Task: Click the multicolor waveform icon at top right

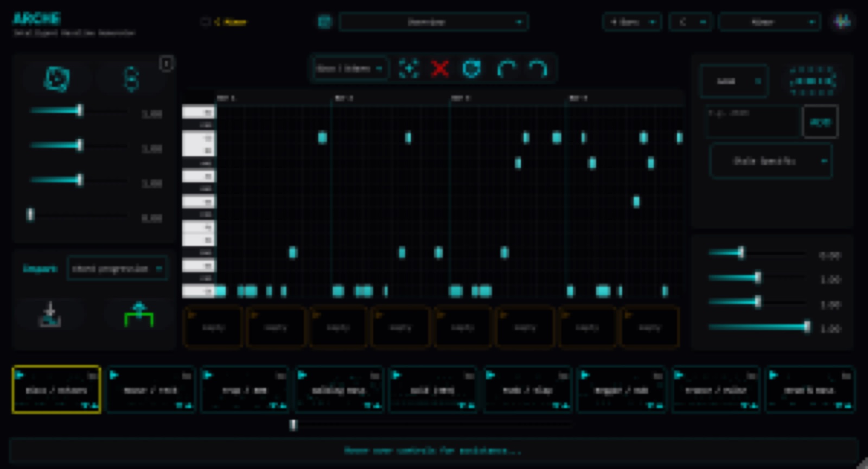Action: pyautogui.click(x=842, y=22)
